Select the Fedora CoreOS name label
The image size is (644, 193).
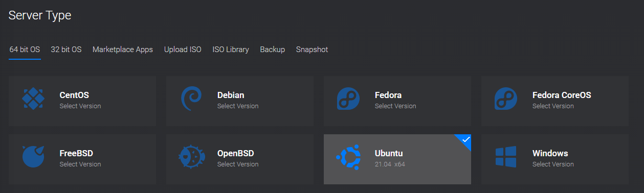(562, 95)
